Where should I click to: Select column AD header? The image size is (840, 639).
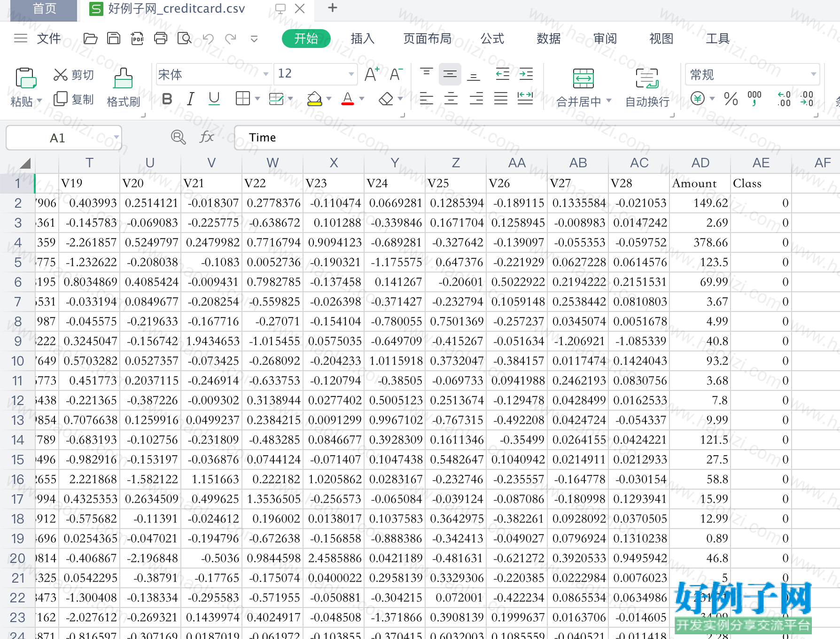coord(700,163)
